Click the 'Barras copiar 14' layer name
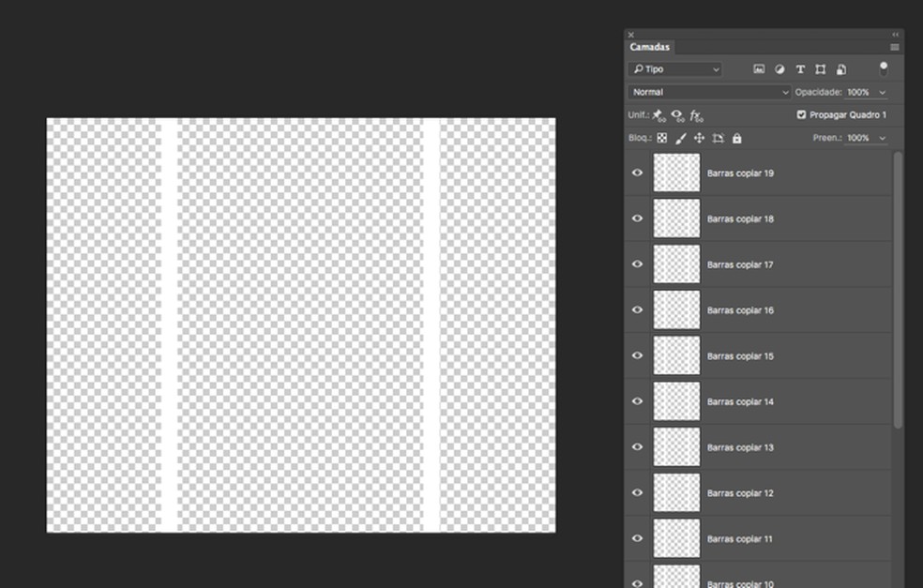Image resolution: width=923 pixels, height=588 pixels. coord(740,402)
